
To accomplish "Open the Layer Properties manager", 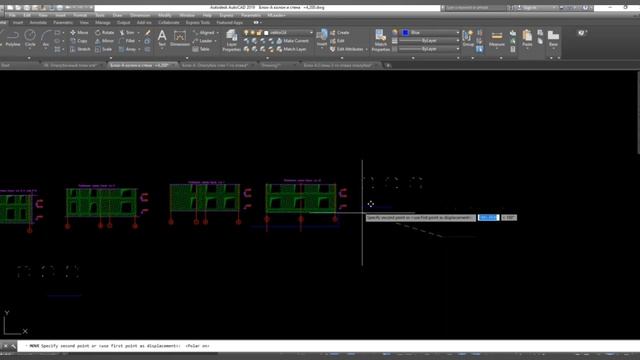I will pyautogui.click(x=231, y=40).
